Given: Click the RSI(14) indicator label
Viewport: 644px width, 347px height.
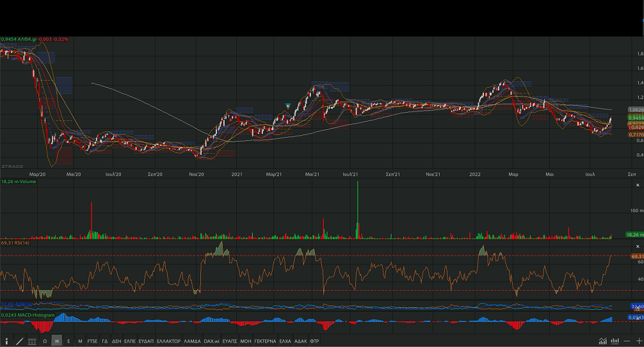Looking at the screenshot, I should (16, 243).
